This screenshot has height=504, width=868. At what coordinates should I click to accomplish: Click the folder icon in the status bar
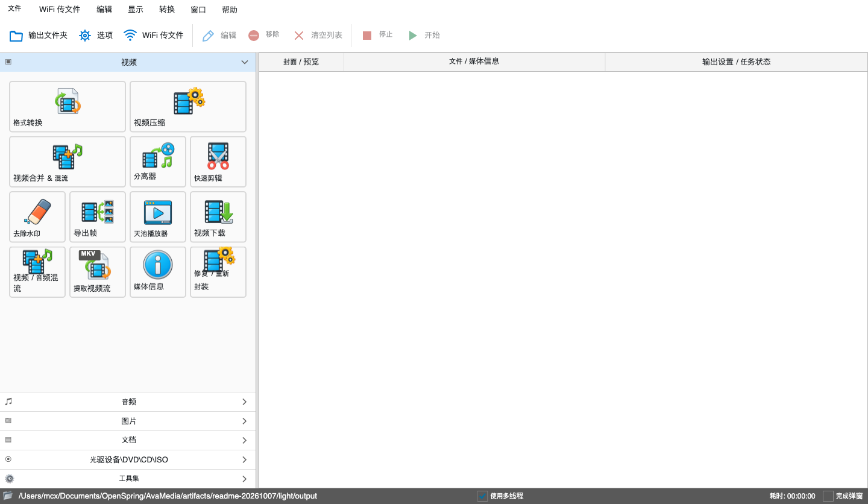[8, 496]
